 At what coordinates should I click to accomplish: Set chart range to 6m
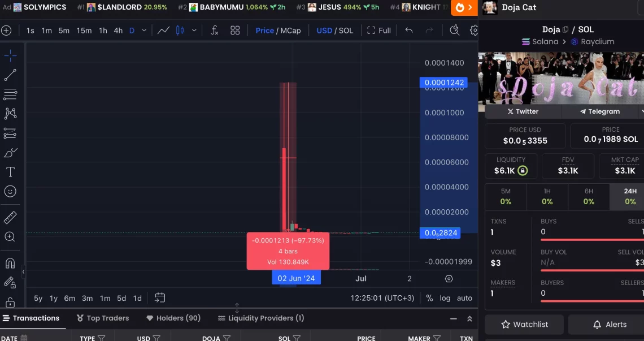[69, 298]
